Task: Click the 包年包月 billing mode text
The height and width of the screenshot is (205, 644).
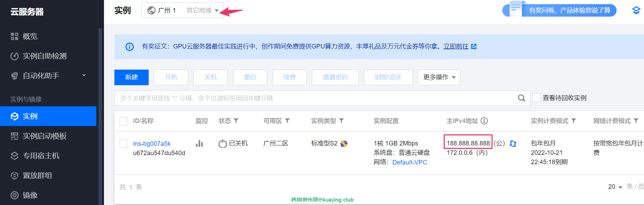Action: coord(543,143)
